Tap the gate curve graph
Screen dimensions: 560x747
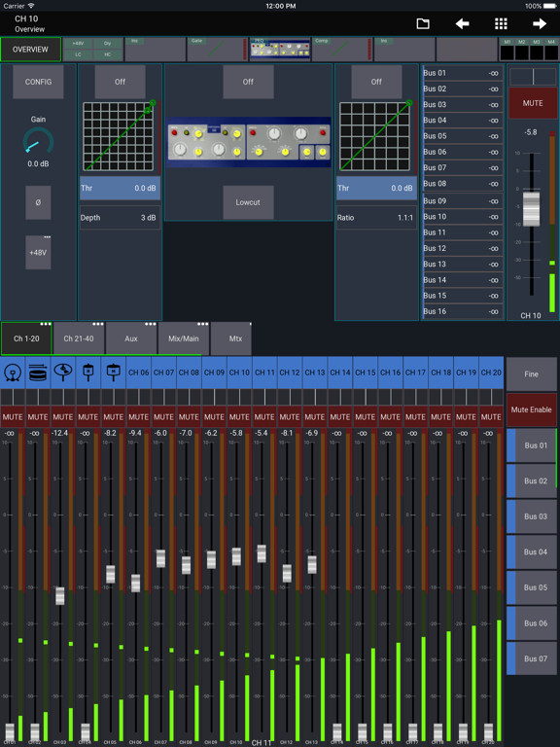pos(119,136)
